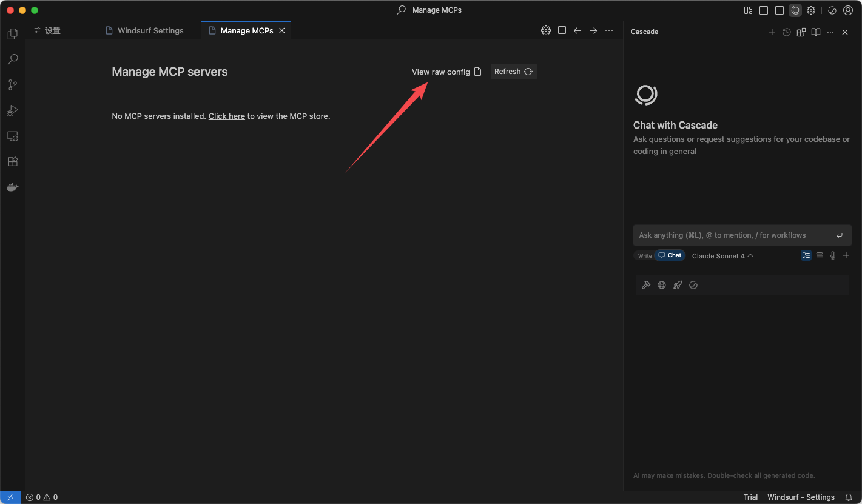Open Run and Debug view
Image resolution: width=862 pixels, height=504 pixels.
click(x=12, y=110)
